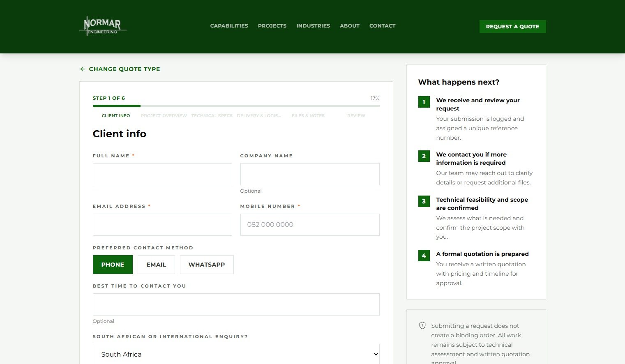The width and height of the screenshot is (625, 364).
Task: Click the 'What happens next?' heading
Action: 459,82
